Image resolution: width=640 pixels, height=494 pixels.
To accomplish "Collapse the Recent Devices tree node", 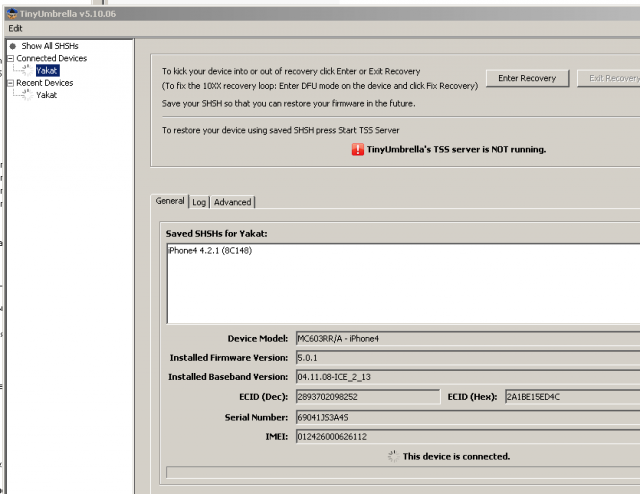I will coord(11,83).
